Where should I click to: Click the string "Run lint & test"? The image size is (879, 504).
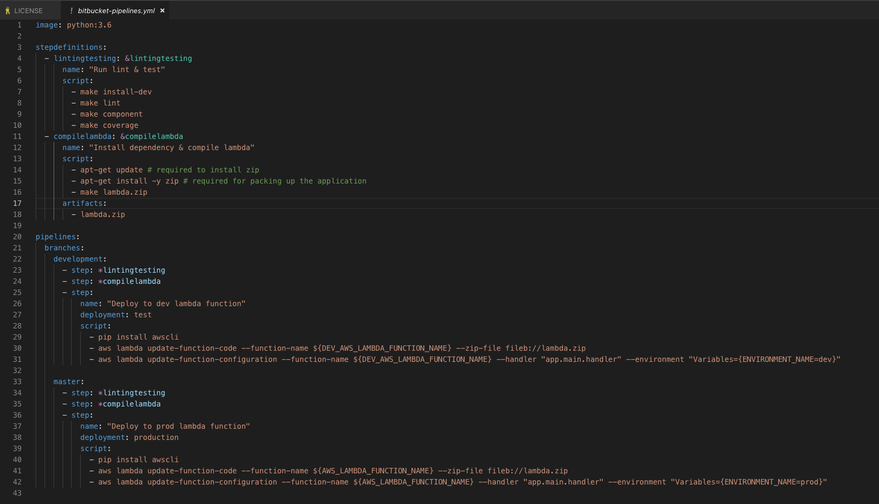pos(127,70)
